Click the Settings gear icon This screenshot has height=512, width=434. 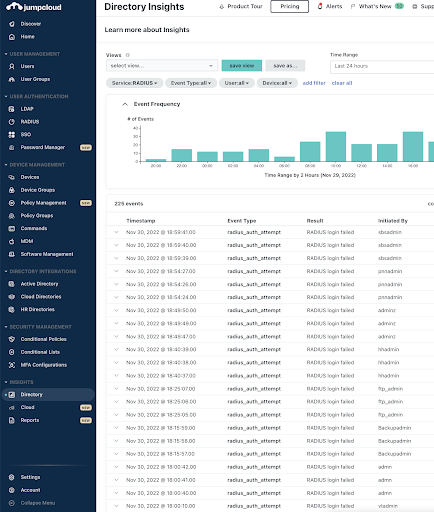[12, 477]
